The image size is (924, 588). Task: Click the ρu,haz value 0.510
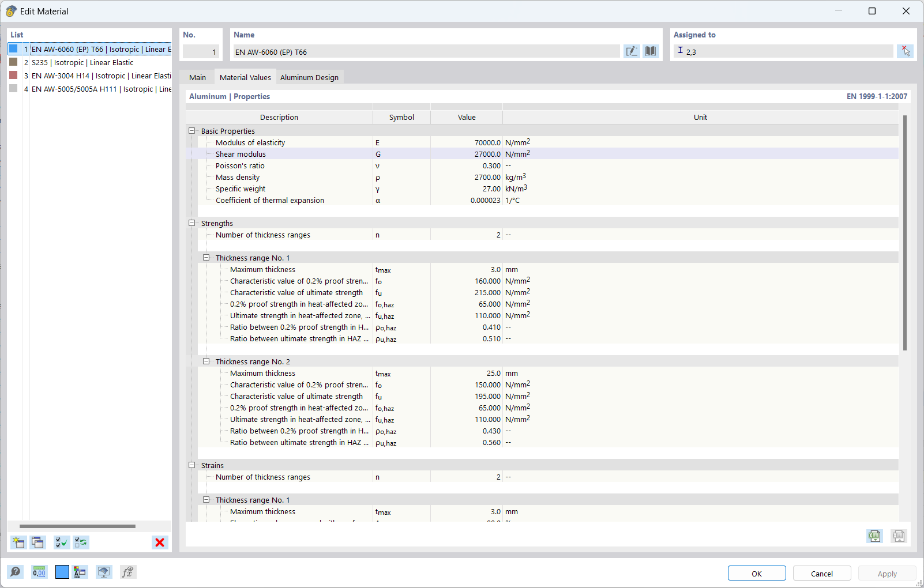tap(466, 338)
